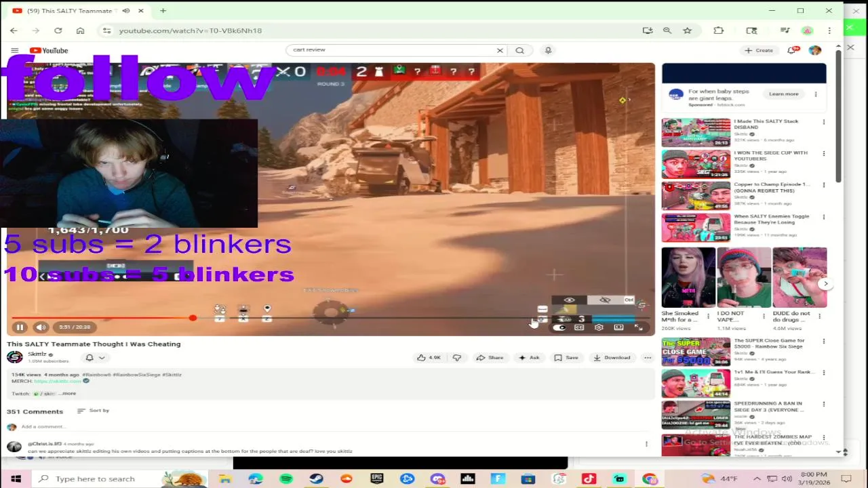Open media controls in browser toolbar

(x=785, y=30)
